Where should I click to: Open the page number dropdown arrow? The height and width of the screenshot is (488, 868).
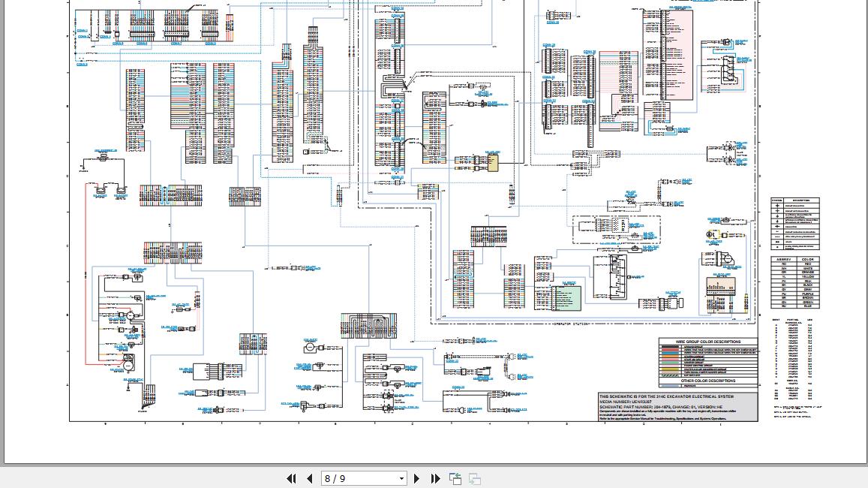point(401,478)
